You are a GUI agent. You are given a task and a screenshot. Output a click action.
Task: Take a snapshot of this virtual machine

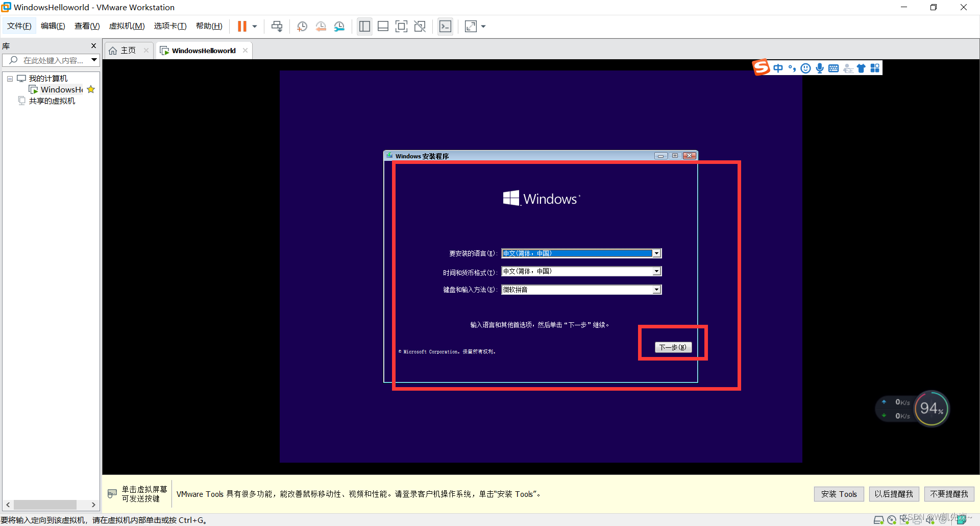(302, 26)
